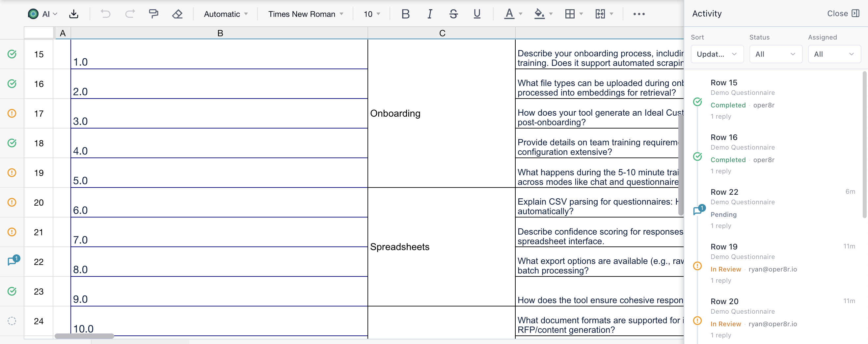Open the Status filter dropdown
The image size is (868, 344).
tap(776, 54)
